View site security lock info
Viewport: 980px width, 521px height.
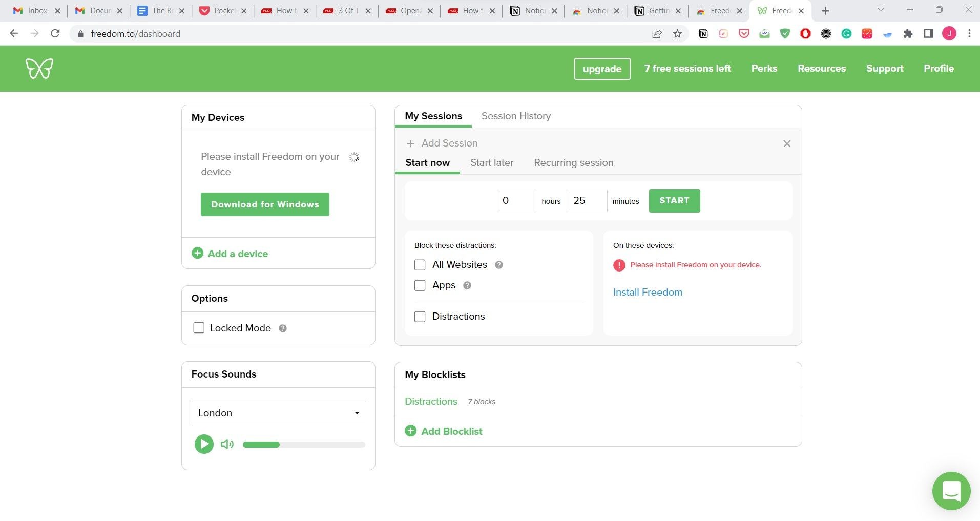pos(80,34)
